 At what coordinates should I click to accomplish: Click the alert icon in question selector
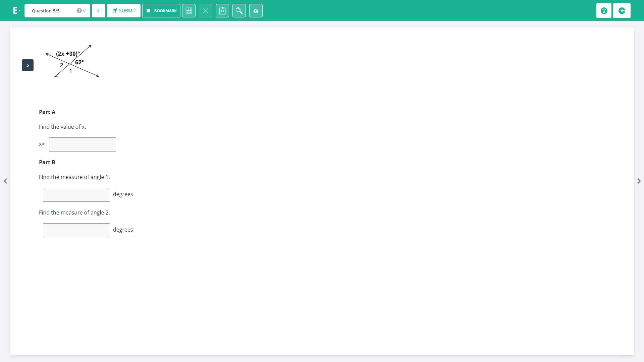pyautogui.click(x=79, y=11)
